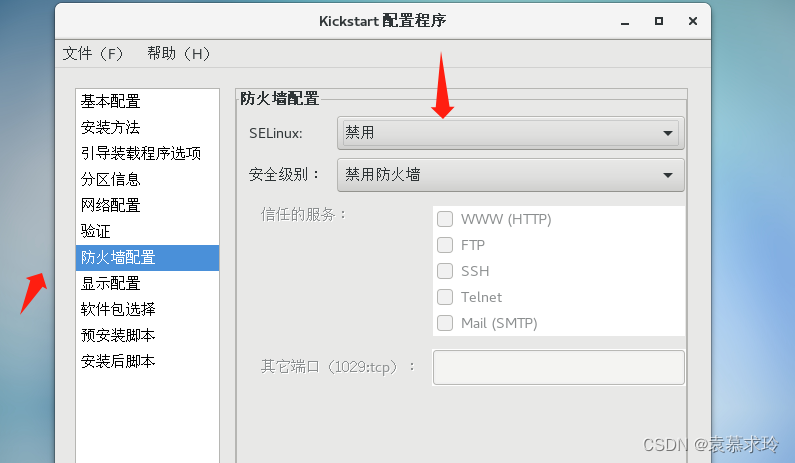Open 显示配置 section
The width and height of the screenshot is (795, 463).
147,283
